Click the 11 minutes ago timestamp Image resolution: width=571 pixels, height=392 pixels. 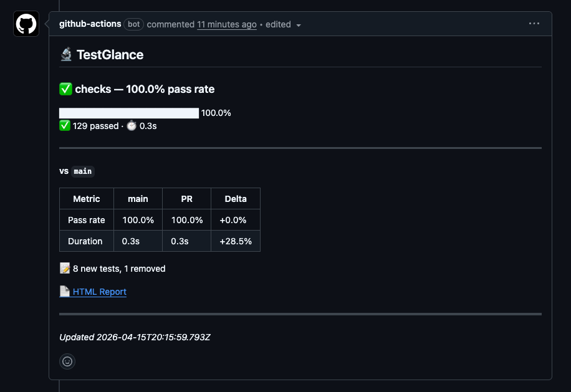click(x=227, y=24)
